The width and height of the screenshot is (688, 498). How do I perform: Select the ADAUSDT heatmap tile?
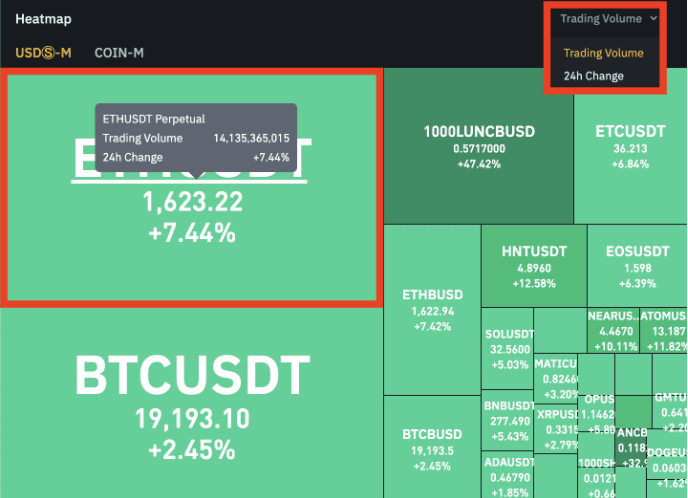510,477
